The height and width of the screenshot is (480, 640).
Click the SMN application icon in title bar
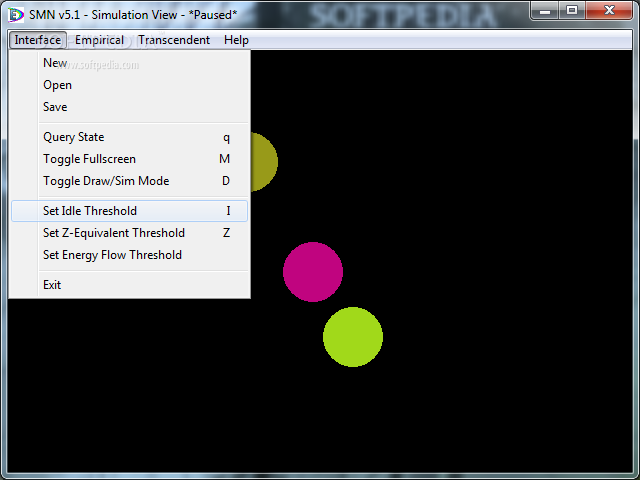(16, 15)
